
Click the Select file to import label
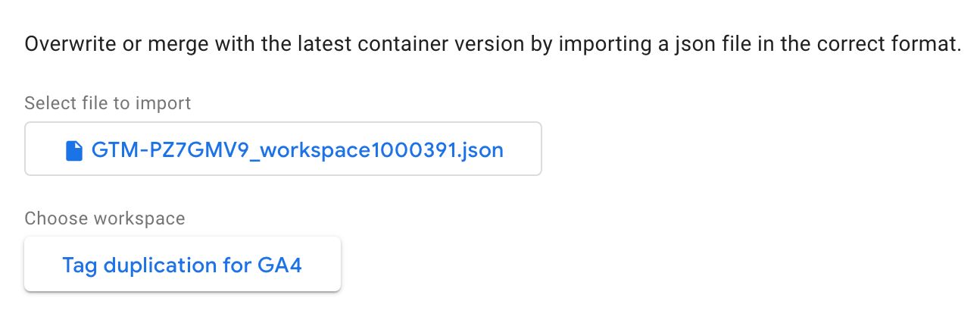click(x=108, y=102)
